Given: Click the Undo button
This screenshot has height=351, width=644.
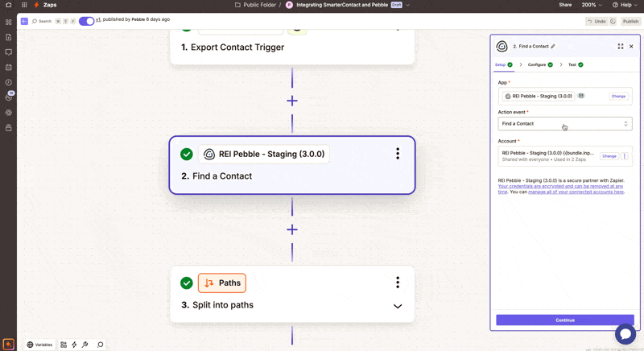Looking at the screenshot, I should [x=597, y=22].
